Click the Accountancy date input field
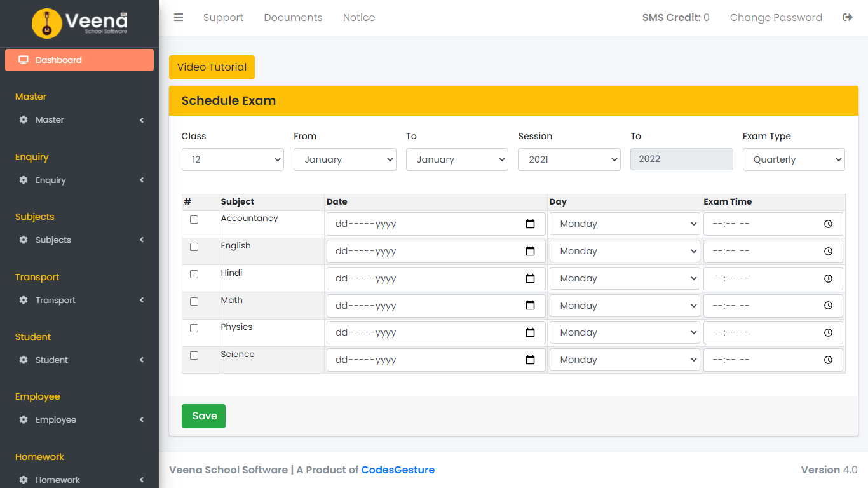 [436, 224]
